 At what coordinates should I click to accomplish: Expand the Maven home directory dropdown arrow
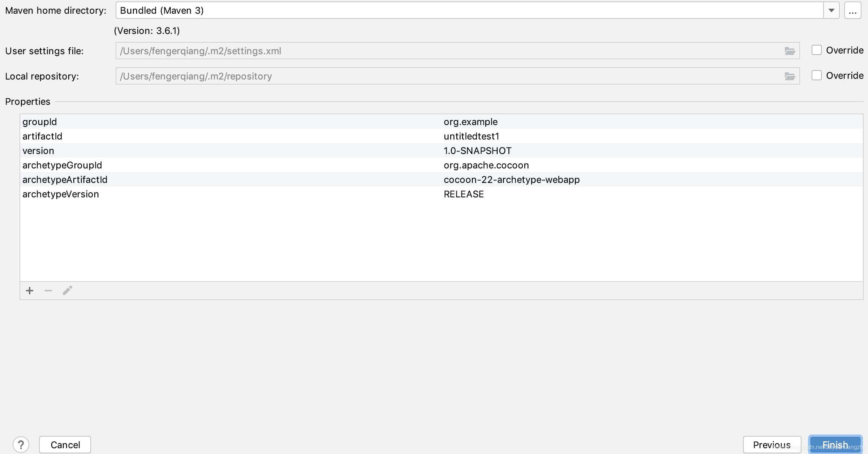(831, 10)
